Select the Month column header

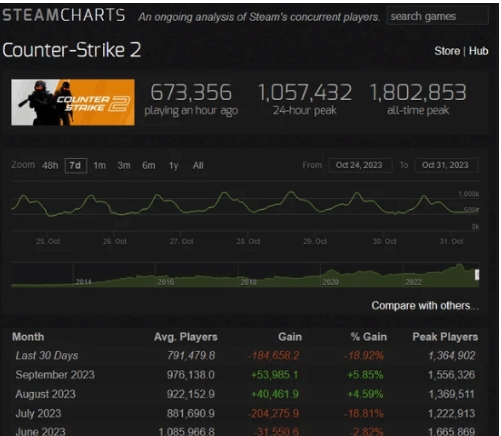click(28, 337)
